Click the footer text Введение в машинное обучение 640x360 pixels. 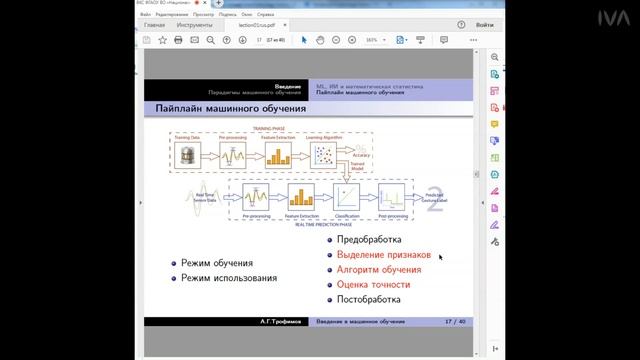(x=361, y=322)
